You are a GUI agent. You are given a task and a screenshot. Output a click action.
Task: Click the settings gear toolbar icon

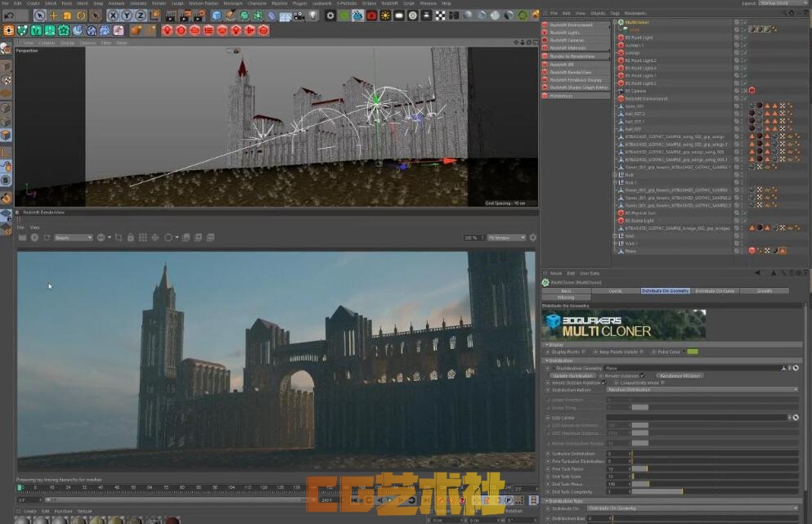pyautogui.click(x=330, y=16)
